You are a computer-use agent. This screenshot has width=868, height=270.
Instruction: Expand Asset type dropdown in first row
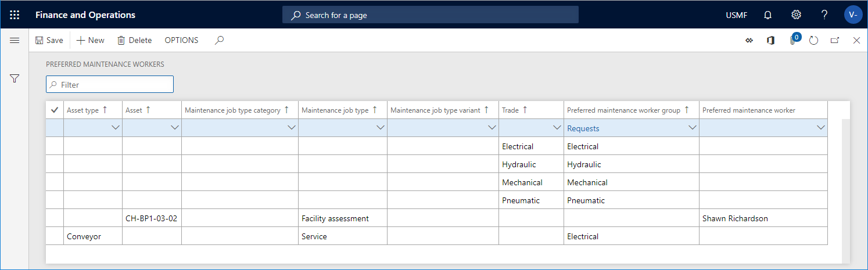pos(116,128)
